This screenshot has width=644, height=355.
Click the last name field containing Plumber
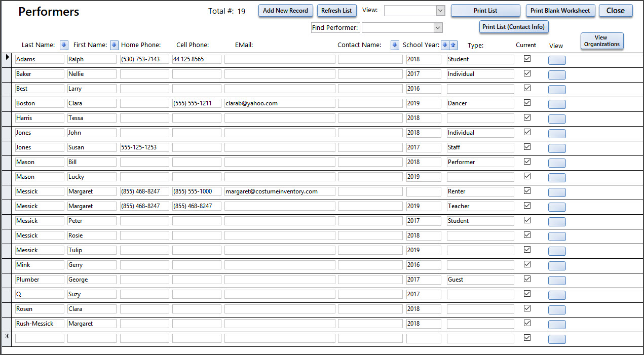(x=40, y=280)
